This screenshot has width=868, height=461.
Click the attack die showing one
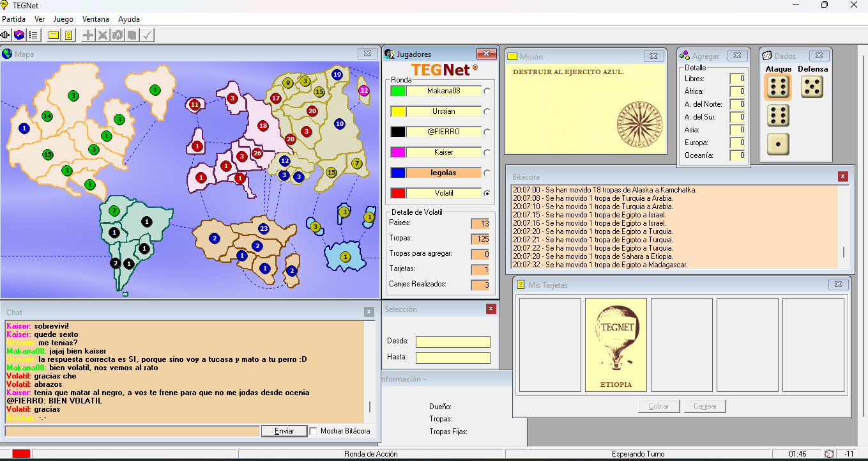(x=778, y=144)
